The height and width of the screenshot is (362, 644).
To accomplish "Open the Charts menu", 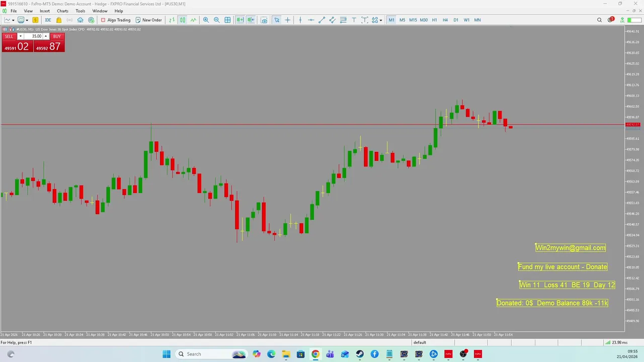I will [62, 11].
